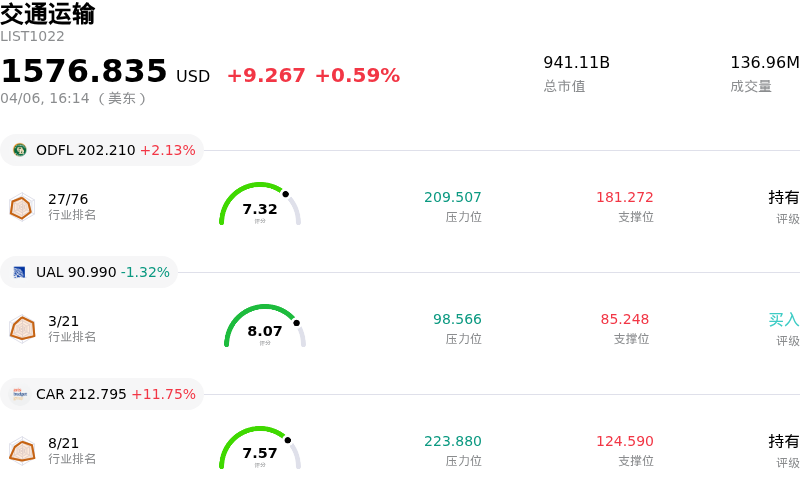This screenshot has height=488, width=800.
Task: Open the ODFL 202.210 stock chip
Action: [102, 150]
